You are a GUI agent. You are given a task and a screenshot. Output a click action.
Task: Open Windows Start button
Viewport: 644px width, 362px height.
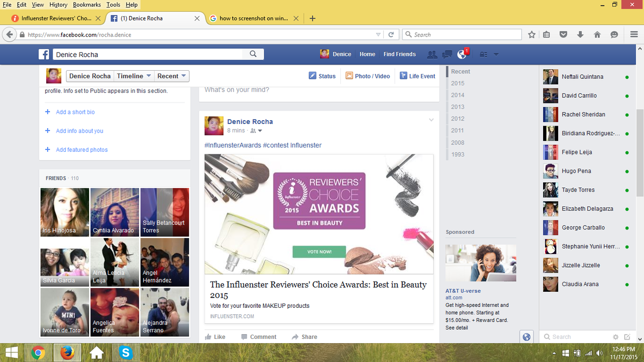coord(12,352)
